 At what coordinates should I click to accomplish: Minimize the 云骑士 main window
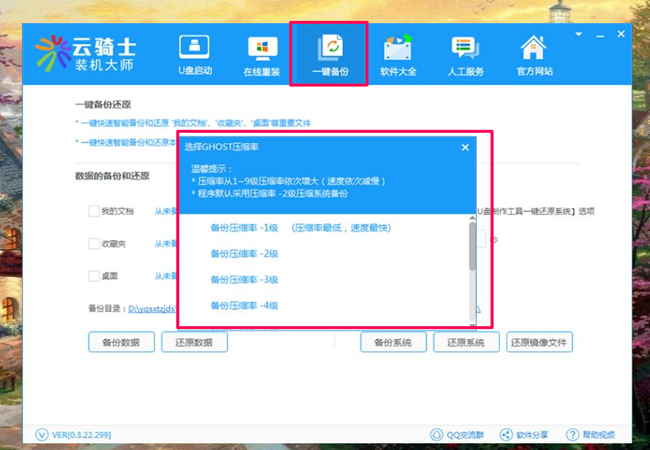tap(600, 36)
